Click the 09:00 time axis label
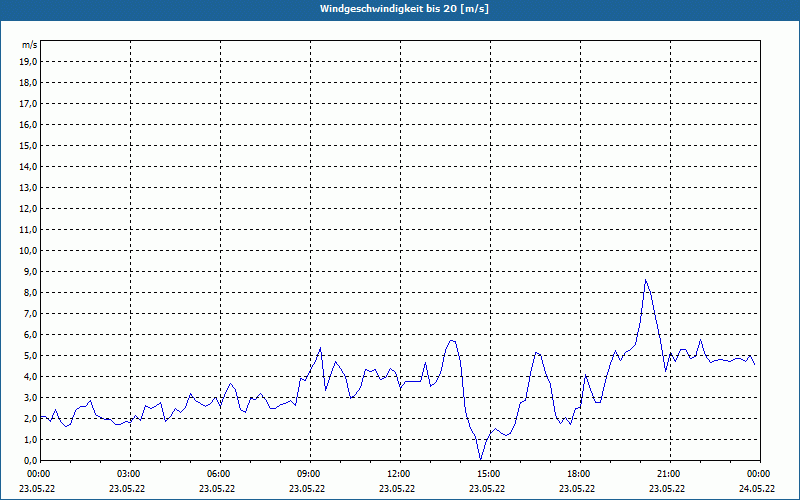Screen dimensions: 800x500 (x=310, y=474)
